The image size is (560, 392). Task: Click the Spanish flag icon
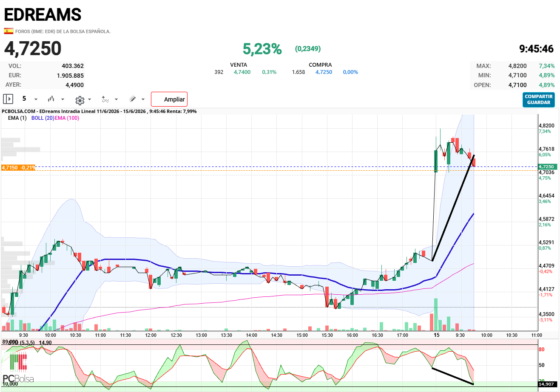click(8, 31)
